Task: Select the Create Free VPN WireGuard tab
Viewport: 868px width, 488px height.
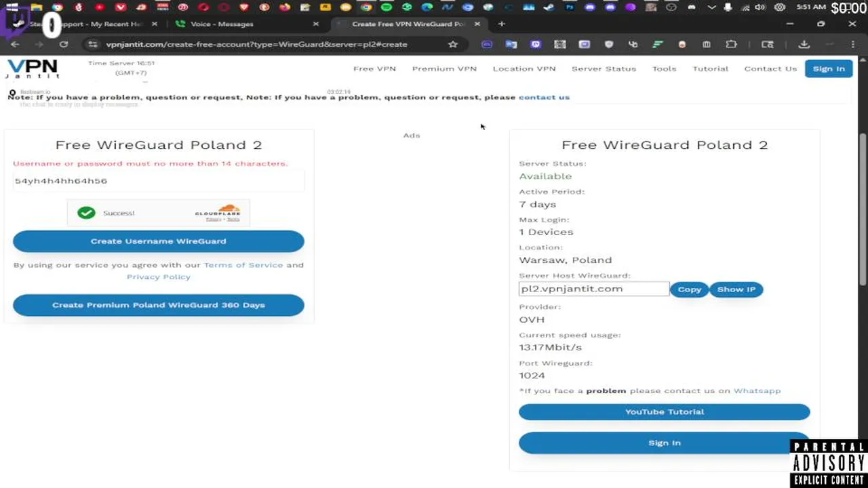Action: pyautogui.click(x=408, y=24)
